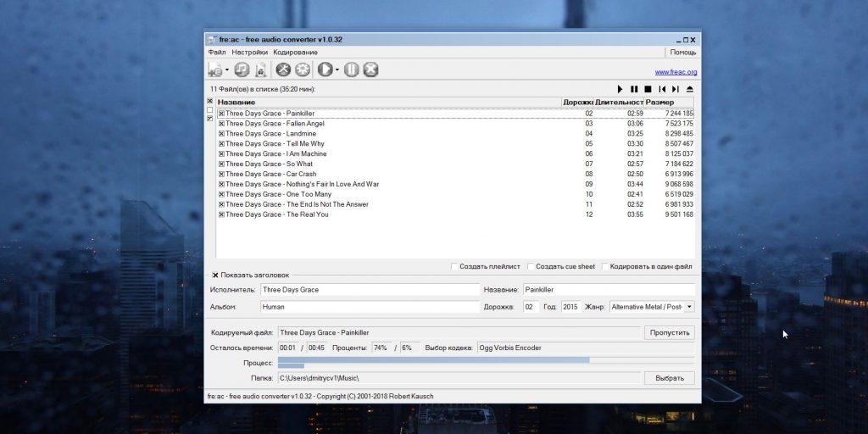Sort by the Длительность column header
The image size is (868, 434).
point(619,103)
